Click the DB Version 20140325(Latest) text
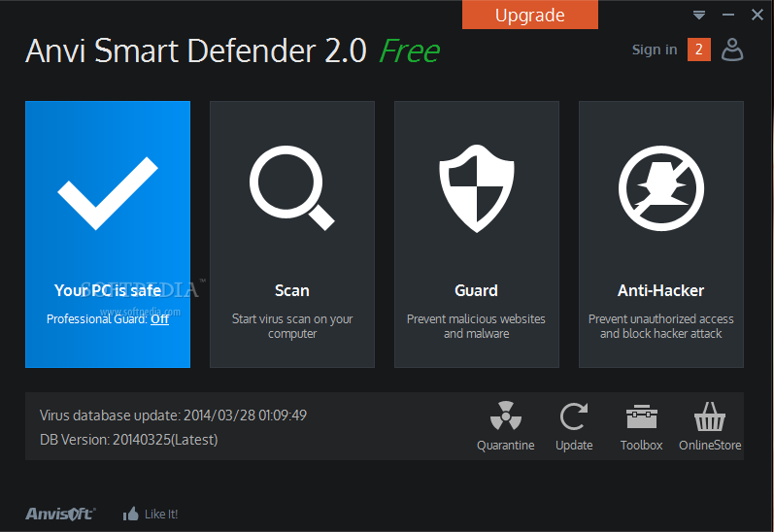 pos(129,439)
